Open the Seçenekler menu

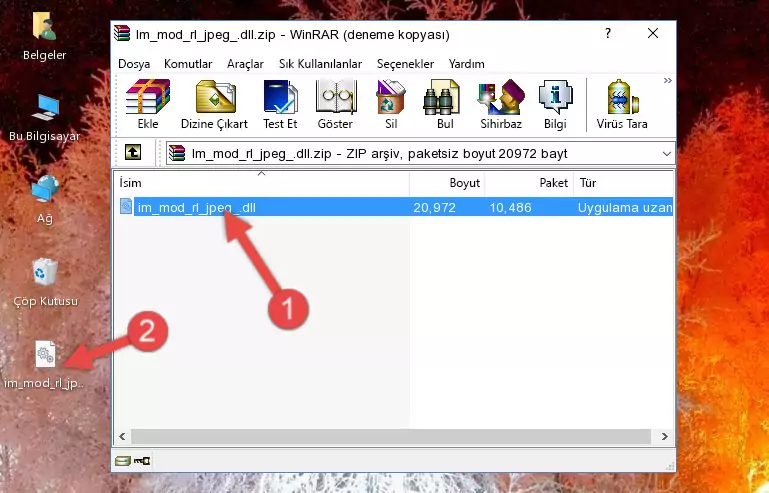click(405, 64)
